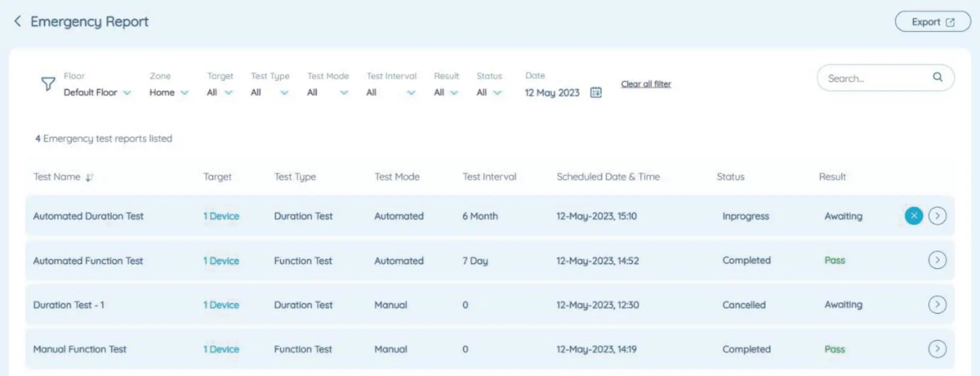Click 1 Device link for Automated Function Test

[221, 261]
